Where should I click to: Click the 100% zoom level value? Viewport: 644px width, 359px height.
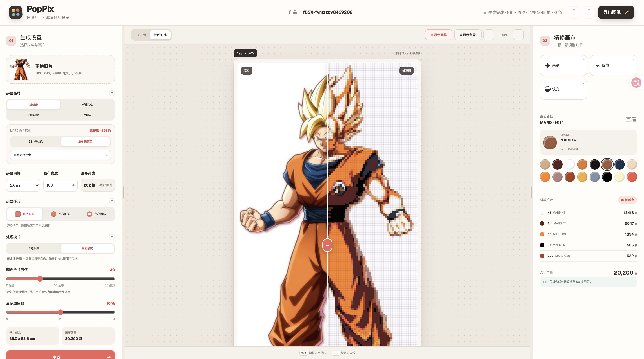[503, 35]
